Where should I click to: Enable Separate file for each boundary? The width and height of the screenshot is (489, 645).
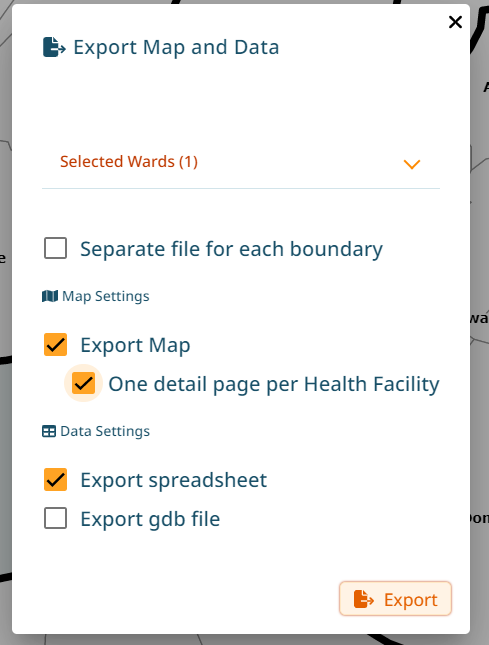[x=56, y=248]
